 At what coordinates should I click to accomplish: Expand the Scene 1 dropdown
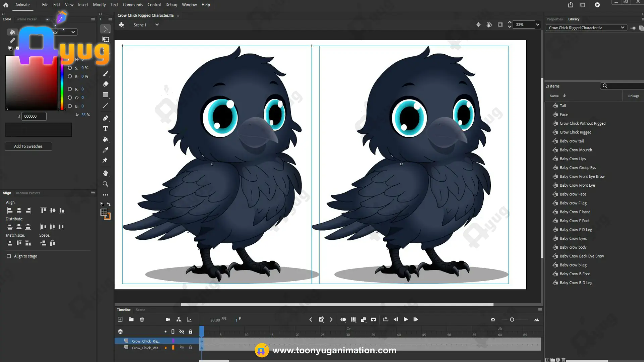point(157,25)
